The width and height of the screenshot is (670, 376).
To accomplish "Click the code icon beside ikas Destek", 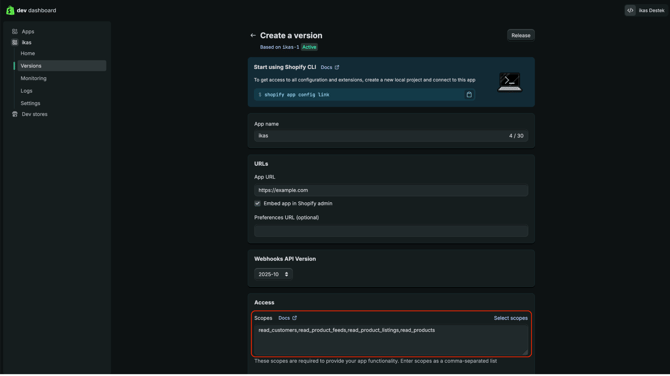I will 630,10.
